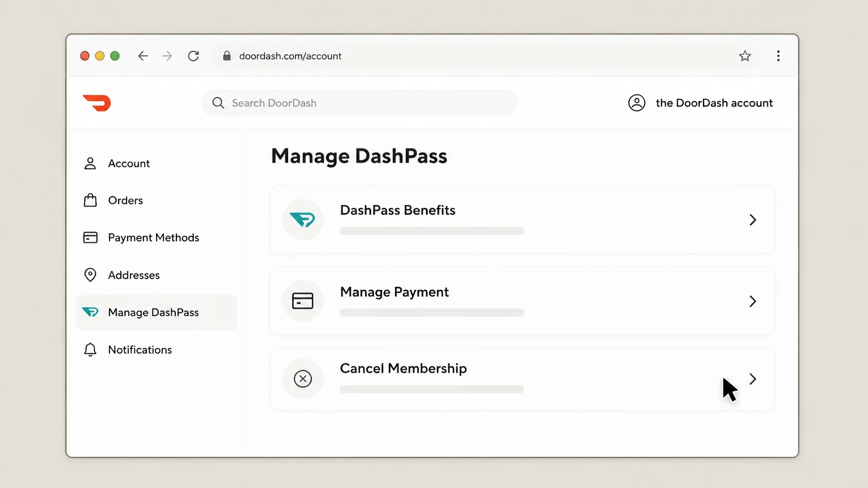Click the browser back arrow

click(x=143, y=56)
